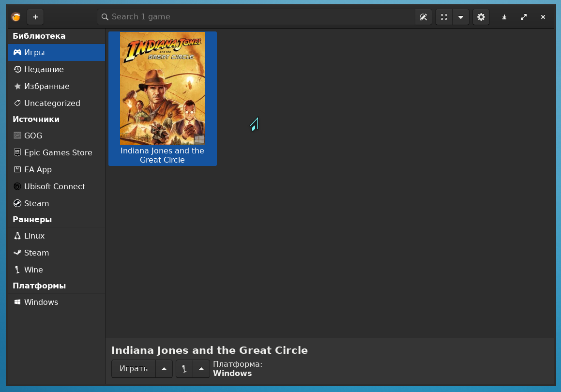Select Steam under Раннеры
This screenshot has height=392, width=561.
[57, 253]
